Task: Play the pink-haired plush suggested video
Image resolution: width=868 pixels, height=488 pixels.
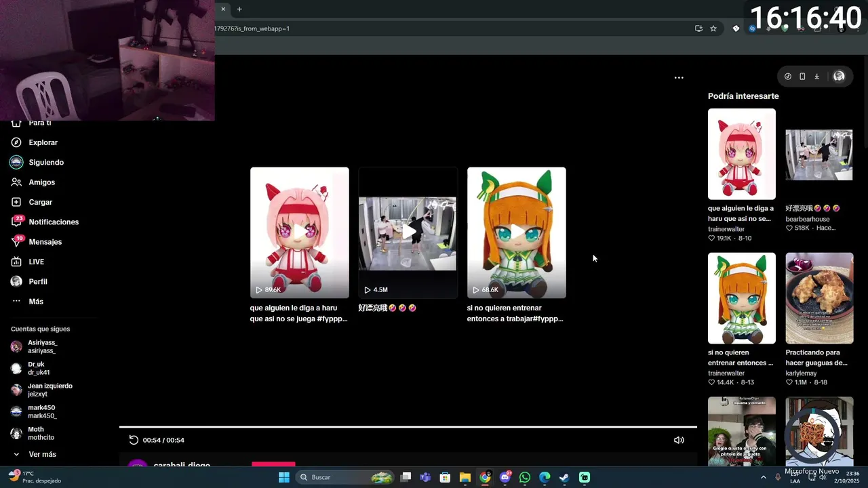Action: click(x=299, y=232)
